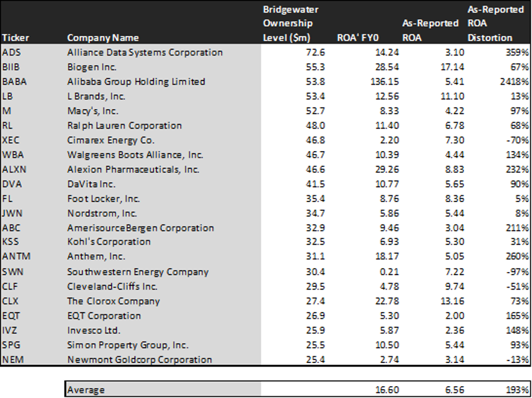Select the BIIB ticker cell
The image size is (532, 398).
coord(11,67)
